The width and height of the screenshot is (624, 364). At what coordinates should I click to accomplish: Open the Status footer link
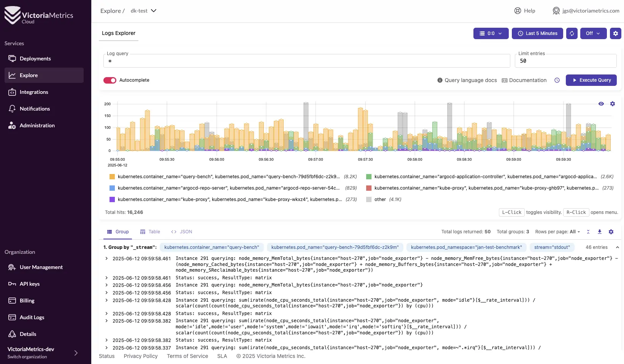point(106,356)
